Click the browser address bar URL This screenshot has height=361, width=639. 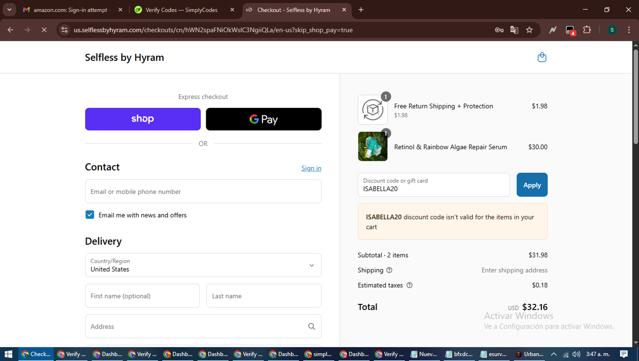(213, 30)
